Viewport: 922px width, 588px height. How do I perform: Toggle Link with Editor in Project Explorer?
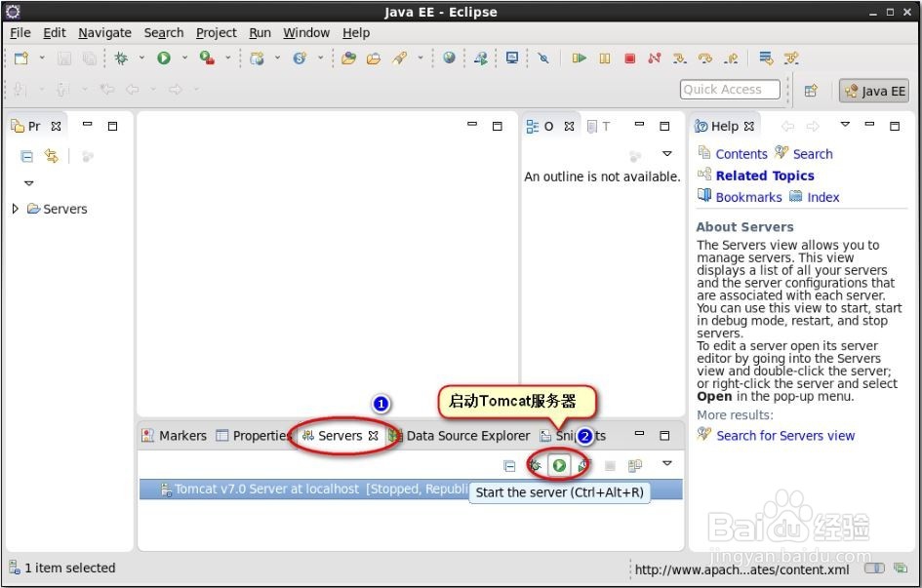pyautogui.click(x=51, y=156)
